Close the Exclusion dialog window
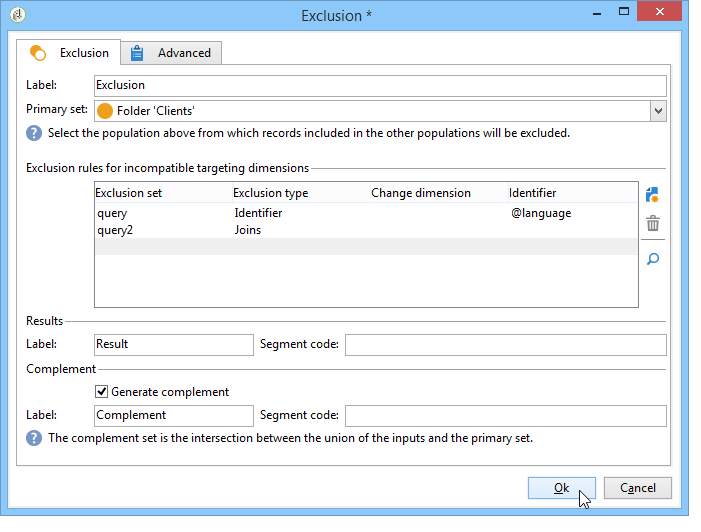701x532 pixels. coord(659,12)
